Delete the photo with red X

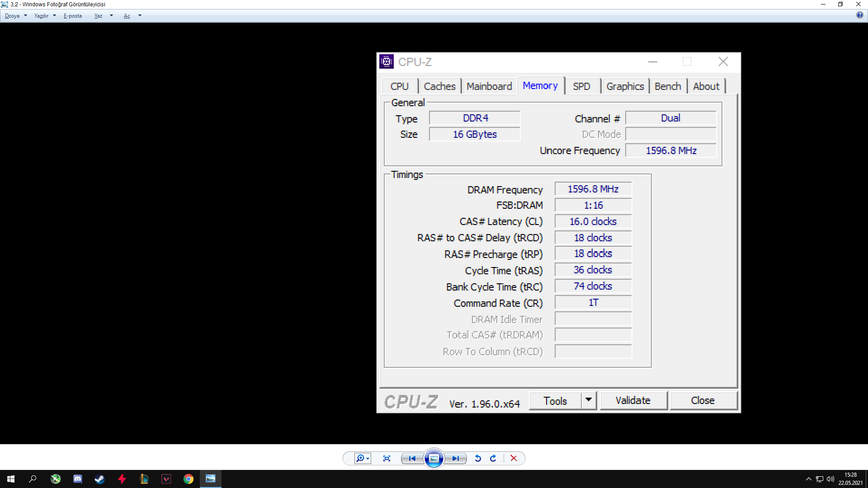tap(514, 458)
